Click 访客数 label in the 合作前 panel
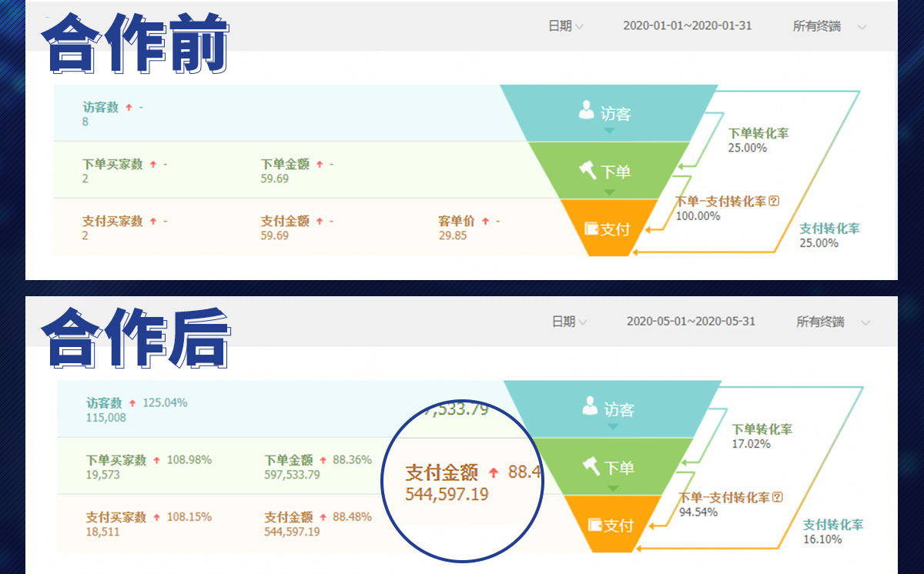Screen dimensions: 924x574 [100, 107]
